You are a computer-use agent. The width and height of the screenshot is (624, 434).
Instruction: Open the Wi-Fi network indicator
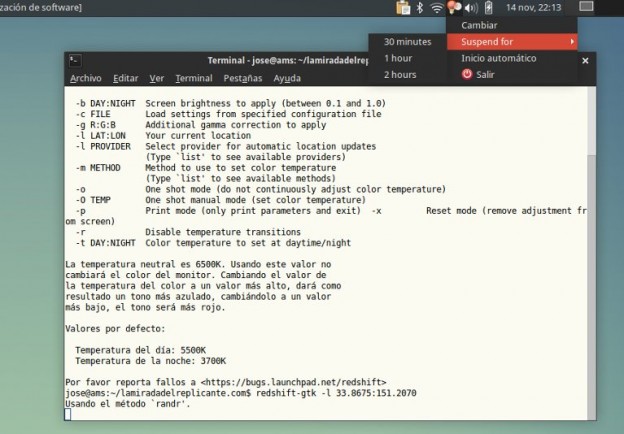(x=437, y=8)
